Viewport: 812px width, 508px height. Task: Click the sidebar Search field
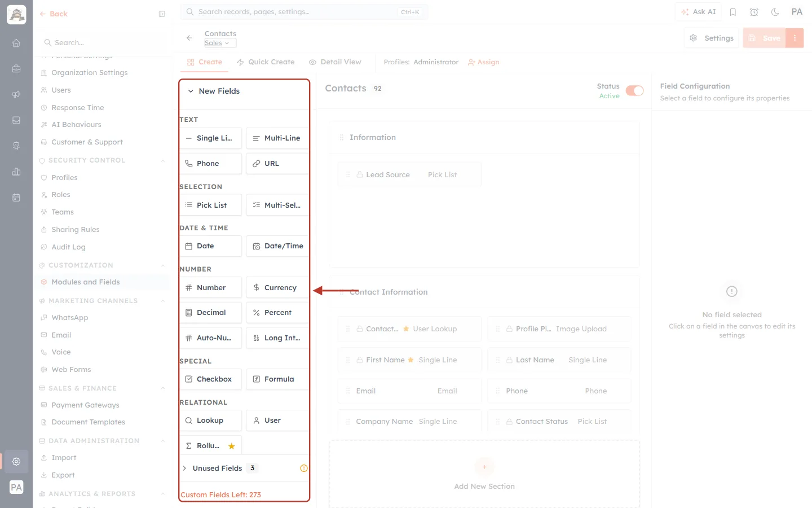103,43
